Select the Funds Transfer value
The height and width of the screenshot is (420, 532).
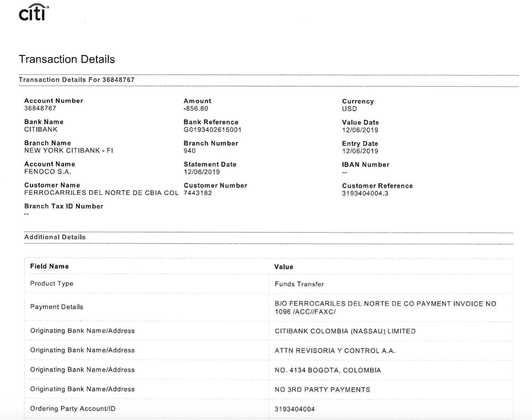click(299, 284)
